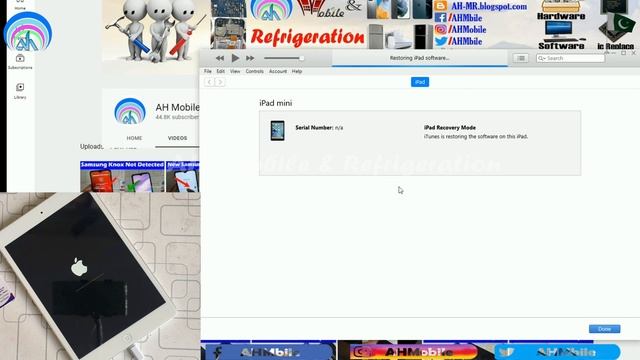This screenshot has width=640, height=360.
Task: Open the Account menu in iTunes
Action: coord(278,71)
